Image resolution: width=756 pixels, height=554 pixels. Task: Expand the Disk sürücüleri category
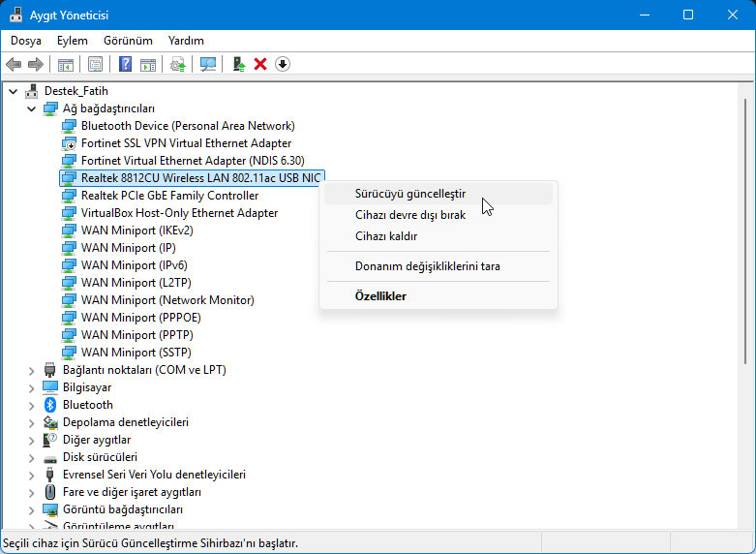pyautogui.click(x=32, y=457)
